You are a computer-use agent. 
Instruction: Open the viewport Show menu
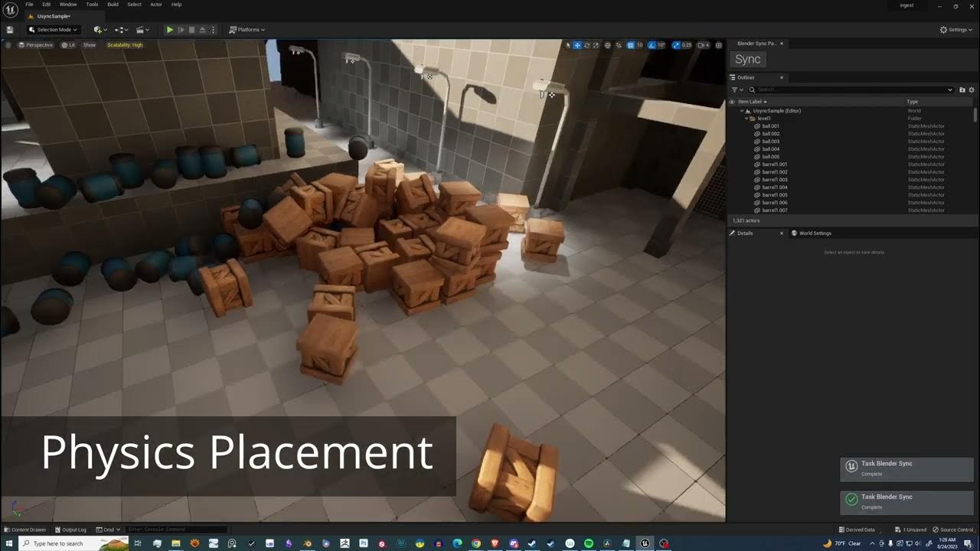90,45
